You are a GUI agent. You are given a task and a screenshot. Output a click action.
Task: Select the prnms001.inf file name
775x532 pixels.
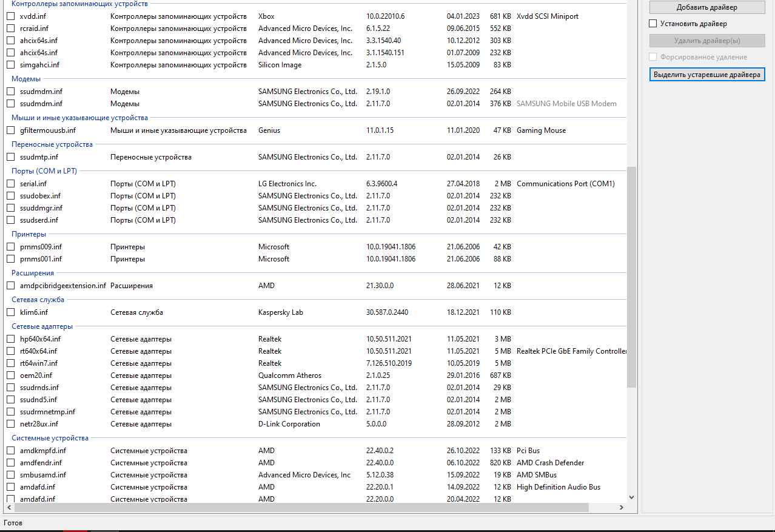pyautogui.click(x=41, y=259)
